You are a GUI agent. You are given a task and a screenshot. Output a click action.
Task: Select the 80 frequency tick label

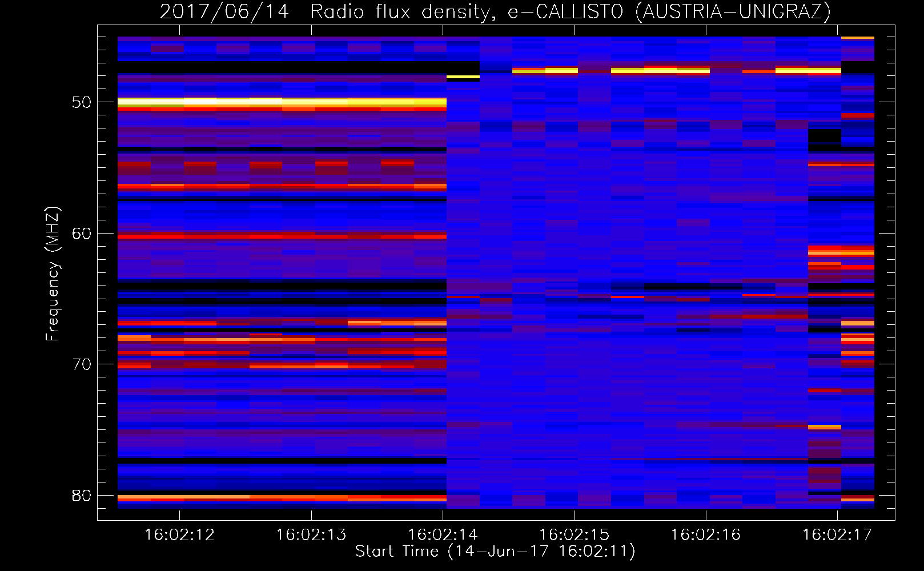82,496
